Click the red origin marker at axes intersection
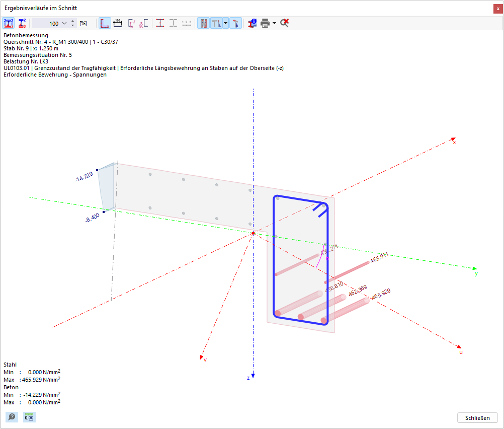504x429 pixels. coord(253,233)
